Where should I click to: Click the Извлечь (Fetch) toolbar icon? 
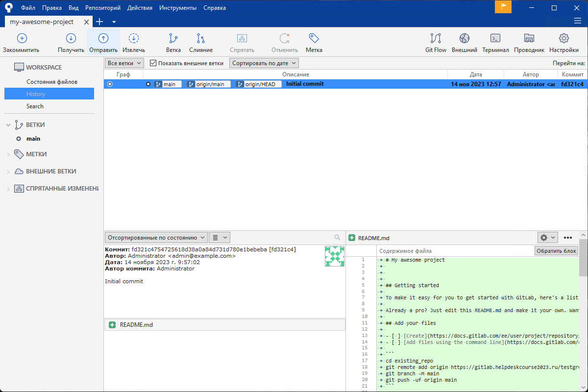tap(133, 39)
